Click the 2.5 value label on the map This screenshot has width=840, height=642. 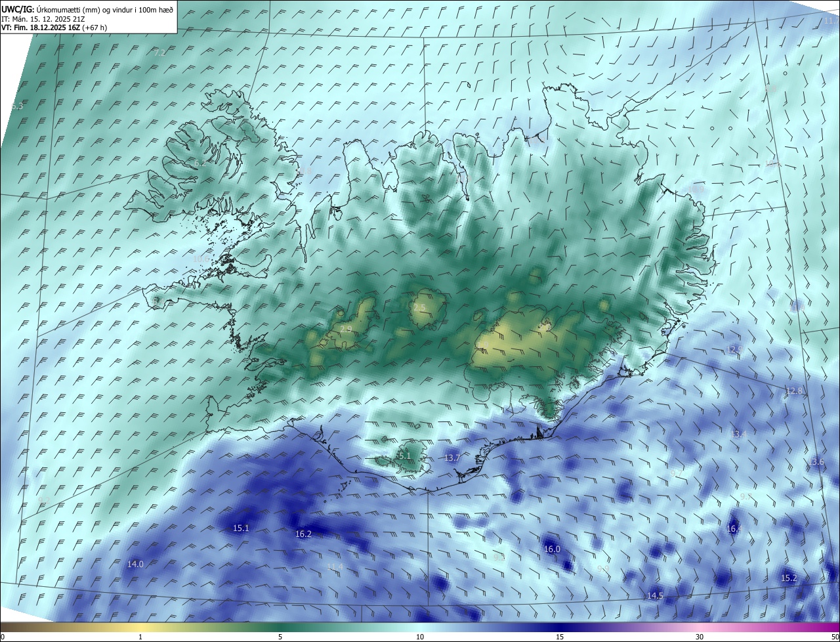(x=420, y=307)
